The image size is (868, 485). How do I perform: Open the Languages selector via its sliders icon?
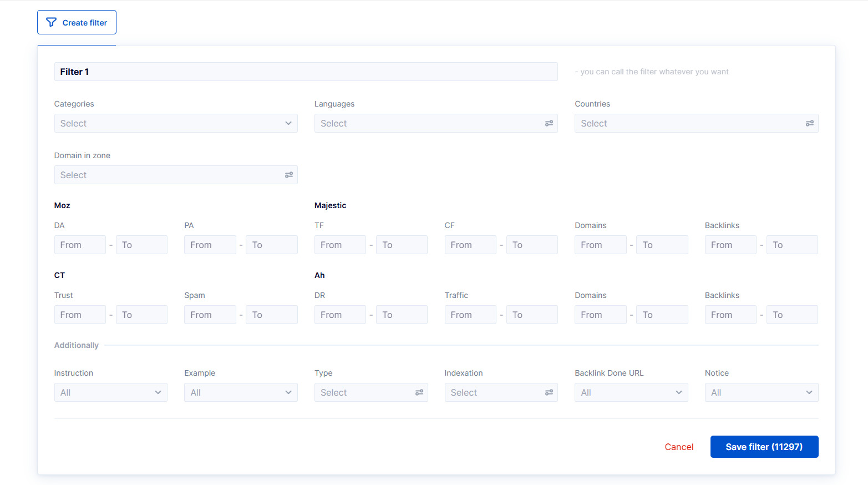click(549, 123)
